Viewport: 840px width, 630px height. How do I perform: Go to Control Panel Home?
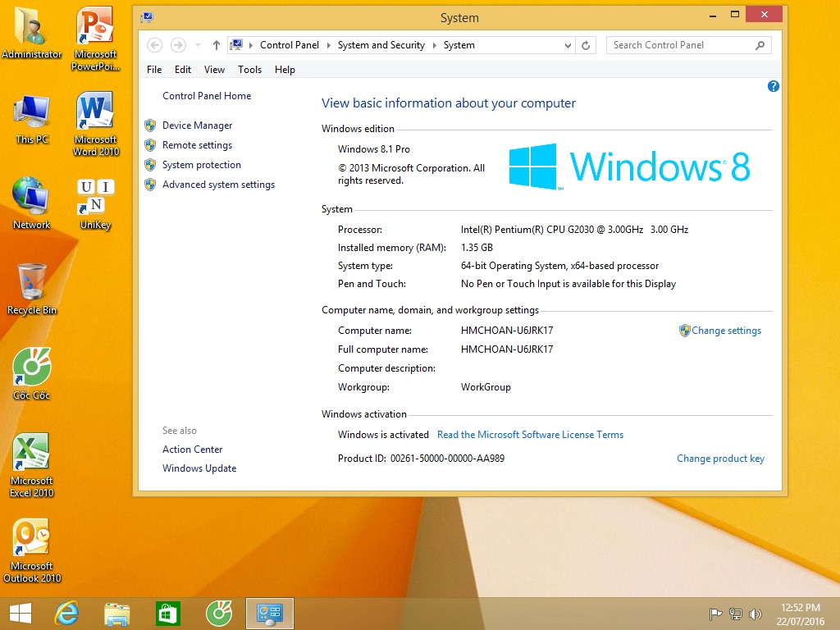click(x=207, y=96)
